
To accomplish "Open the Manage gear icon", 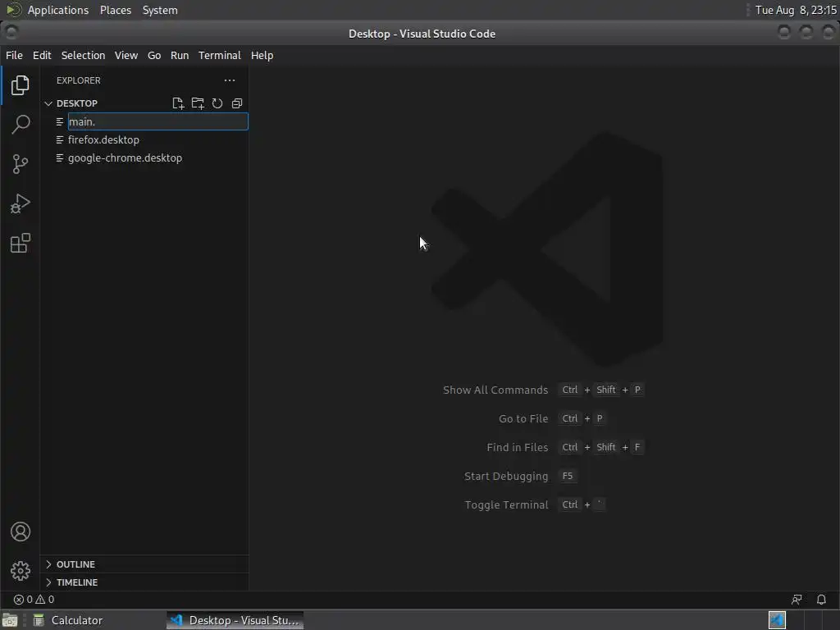I will click(21, 571).
